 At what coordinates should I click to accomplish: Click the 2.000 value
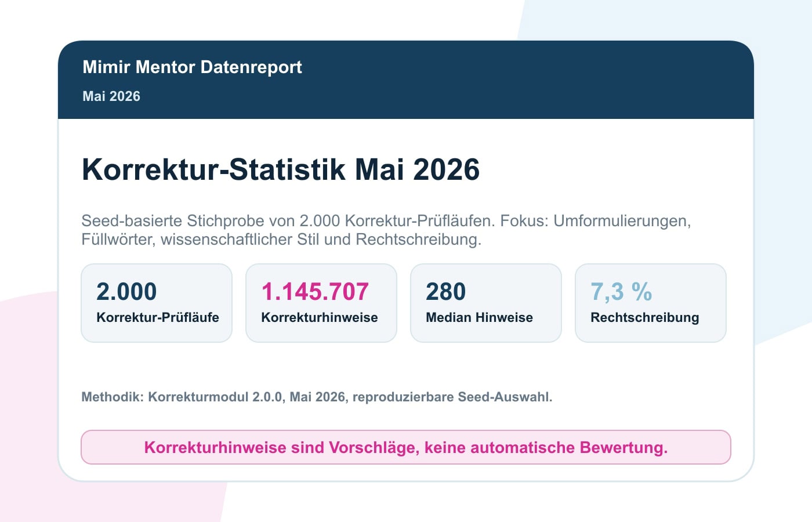(126, 292)
